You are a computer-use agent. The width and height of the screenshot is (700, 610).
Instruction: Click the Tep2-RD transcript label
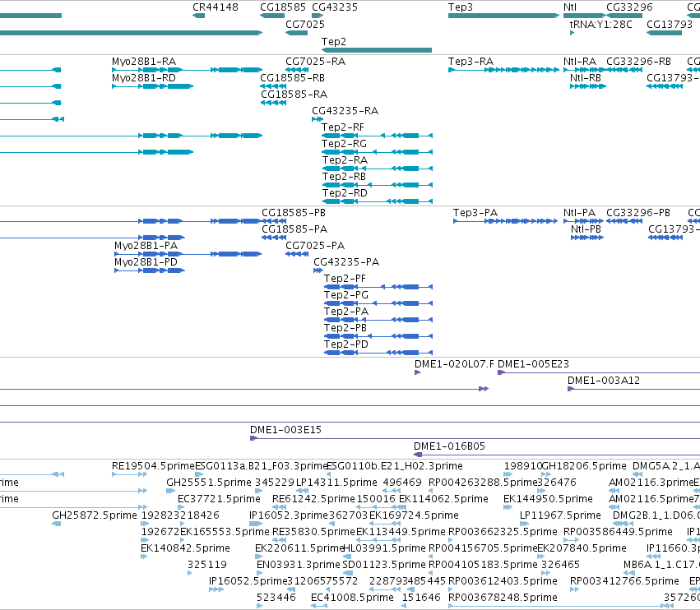pyautogui.click(x=345, y=193)
